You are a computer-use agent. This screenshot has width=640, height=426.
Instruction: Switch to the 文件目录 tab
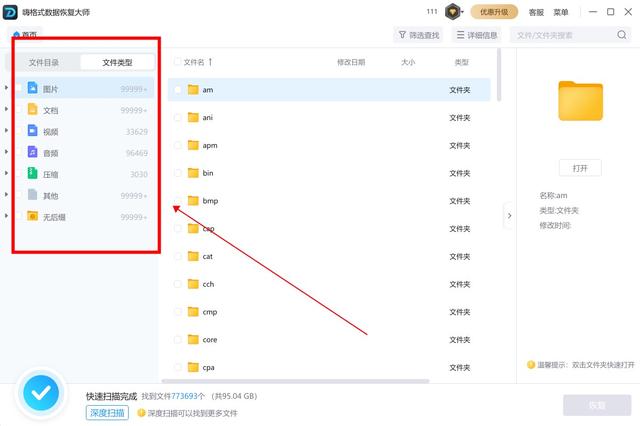tap(44, 62)
